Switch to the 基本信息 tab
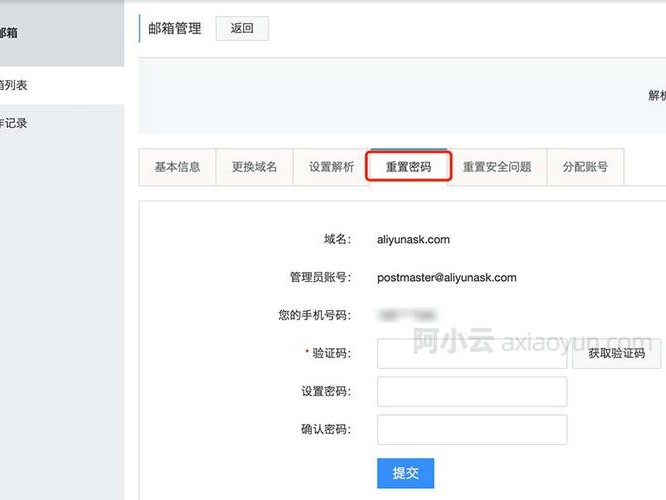 [178, 167]
